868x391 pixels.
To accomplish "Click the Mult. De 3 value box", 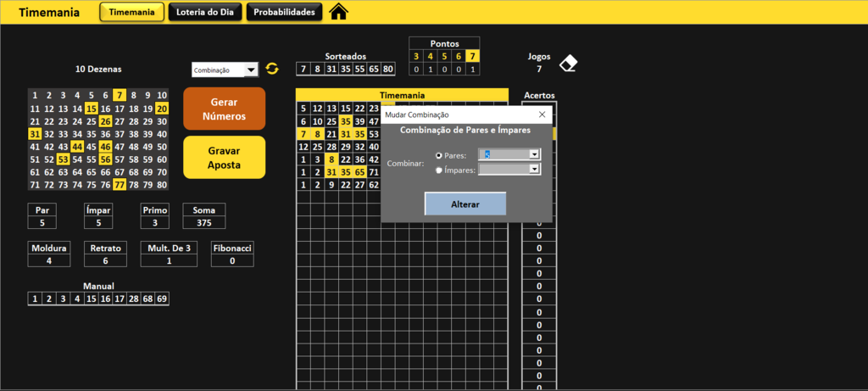I will 169,260.
